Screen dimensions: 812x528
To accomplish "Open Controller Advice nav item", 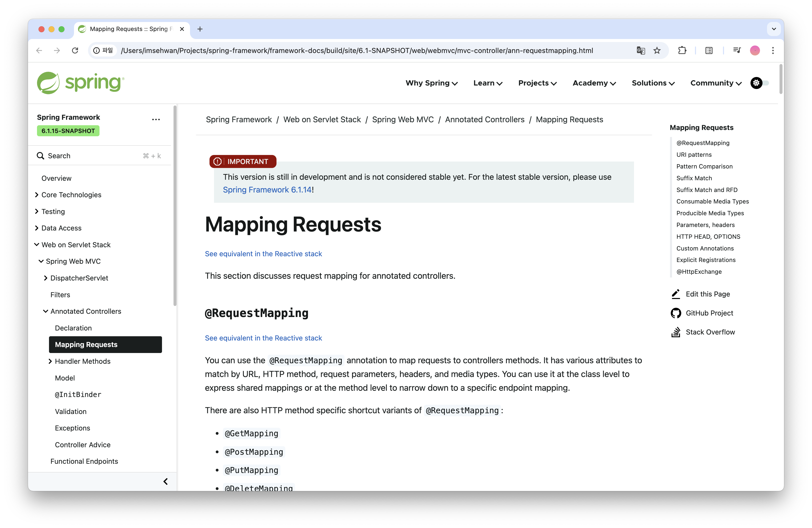I will (x=82, y=444).
